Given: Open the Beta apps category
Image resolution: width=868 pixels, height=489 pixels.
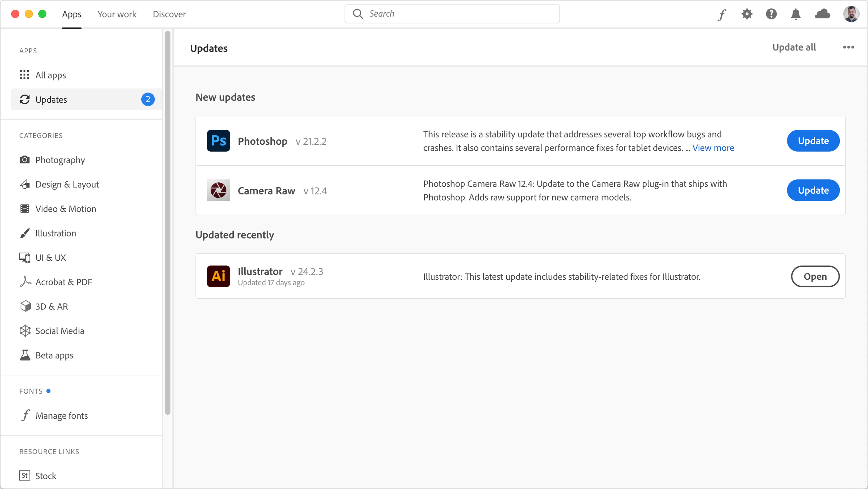Looking at the screenshot, I should click(x=87, y=355).
